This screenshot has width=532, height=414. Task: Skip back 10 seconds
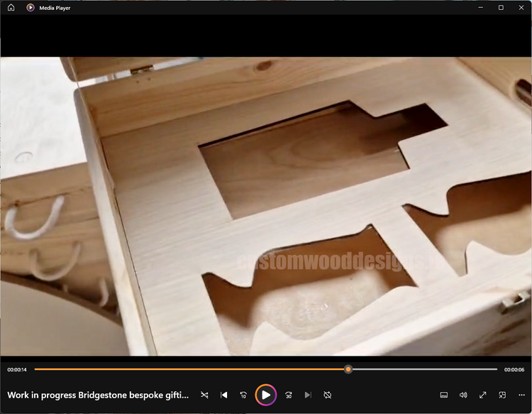pyautogui.click(x=243, y=395)
